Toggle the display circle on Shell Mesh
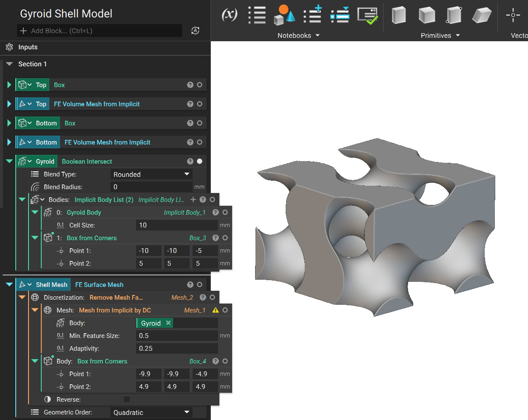This screenshot has width=528, height=420. tap(200, 284)
